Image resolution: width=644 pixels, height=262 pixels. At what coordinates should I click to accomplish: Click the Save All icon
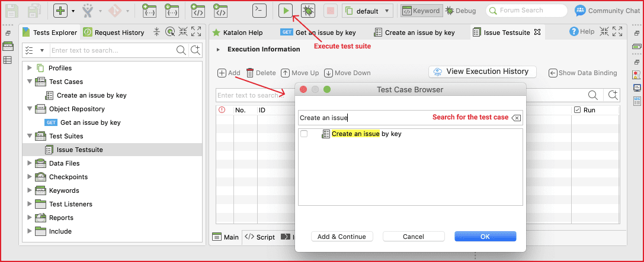point(35,11)
